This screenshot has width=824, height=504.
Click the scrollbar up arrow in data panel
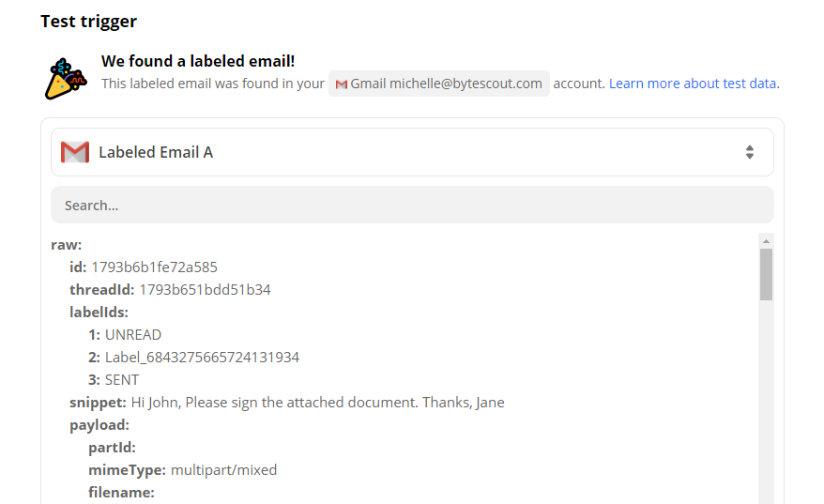point(766,240)
